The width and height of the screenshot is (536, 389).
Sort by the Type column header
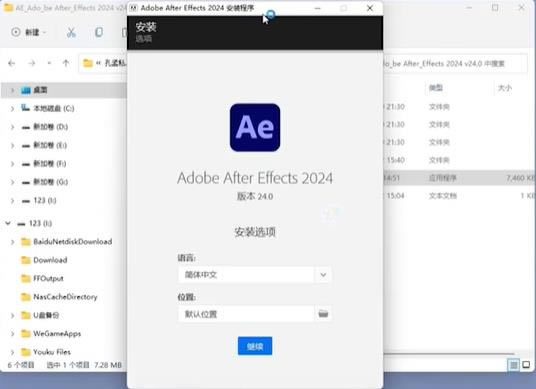click(436, 88)
